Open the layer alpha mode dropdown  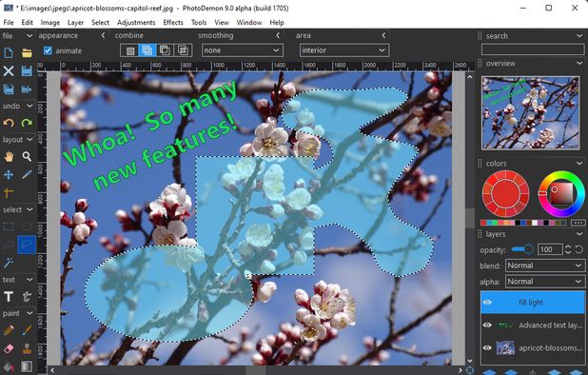click(x=545, y=282)
